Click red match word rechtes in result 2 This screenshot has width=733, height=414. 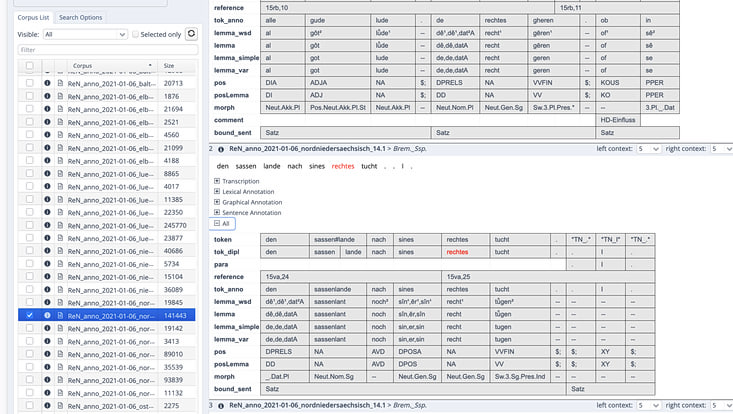pyautogui.click(x=343, y=166)
